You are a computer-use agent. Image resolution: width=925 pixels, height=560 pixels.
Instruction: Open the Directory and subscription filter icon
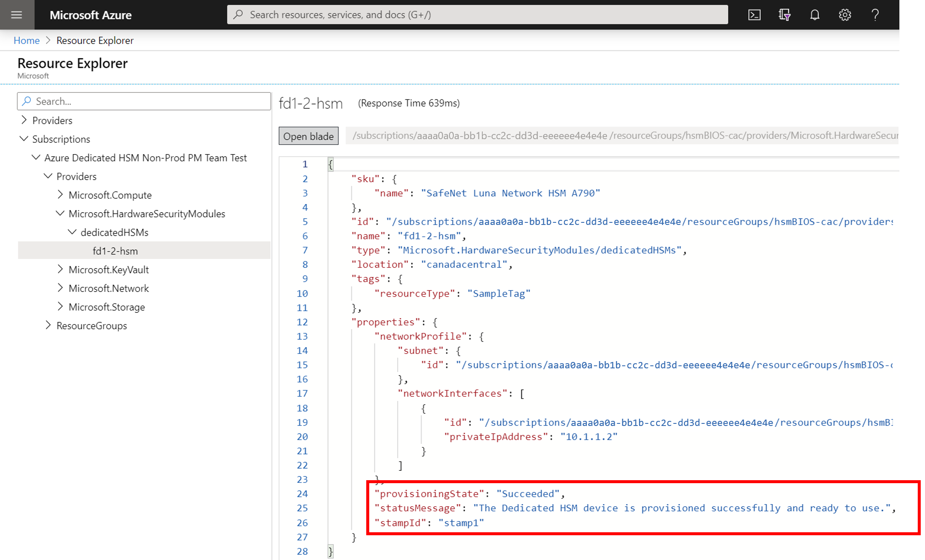(x=784, y=15)
